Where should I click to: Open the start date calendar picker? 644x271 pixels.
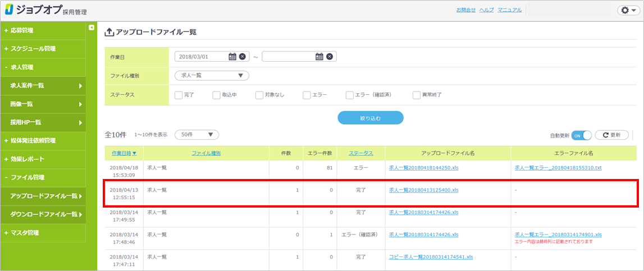pyautogui.click(x=232, y=56)
